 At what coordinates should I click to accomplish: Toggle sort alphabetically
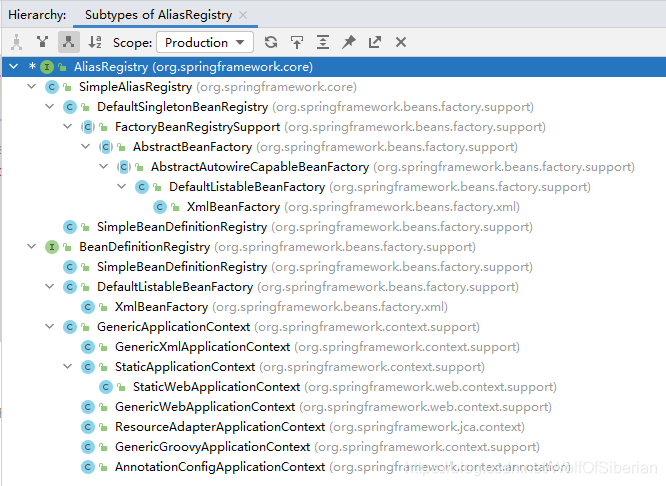point(95,42)
